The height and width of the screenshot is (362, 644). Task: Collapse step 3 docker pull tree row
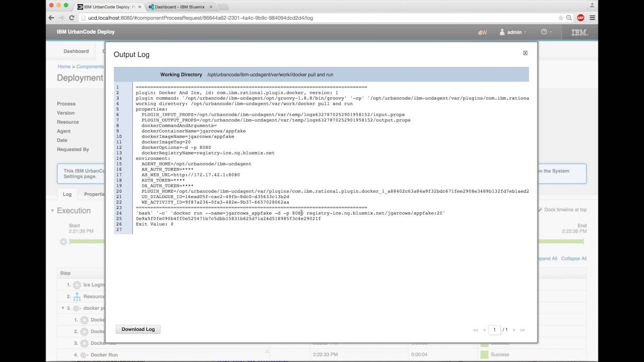point(63,308)
